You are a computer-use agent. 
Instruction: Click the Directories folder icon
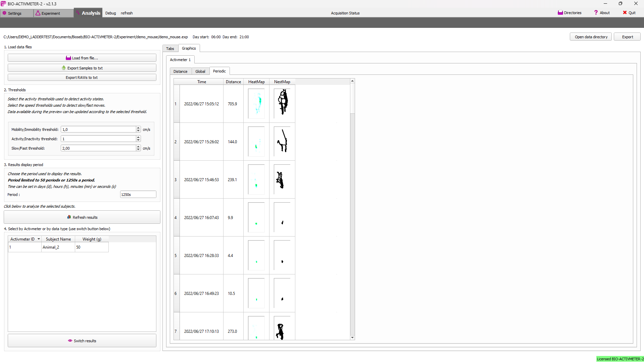[x=560, y=13]
